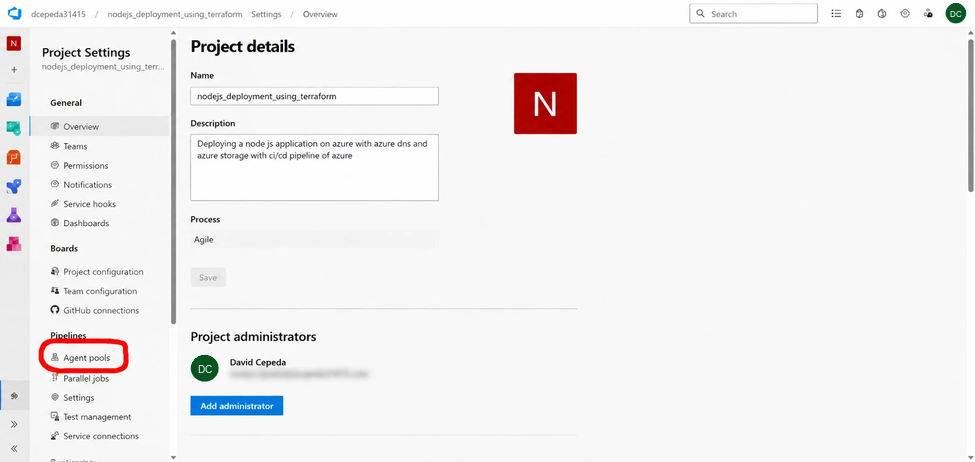Image resolution: width=975 pixels, height=462 pixels.
Task: Open the marketplace bag icon in header
Action: pos(859,14)
